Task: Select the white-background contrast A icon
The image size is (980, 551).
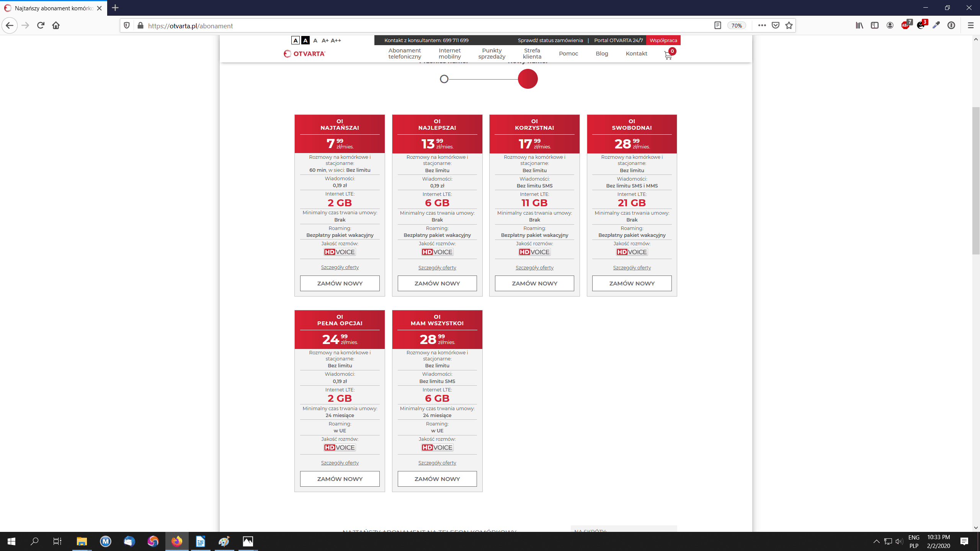Action: point(295,41)
